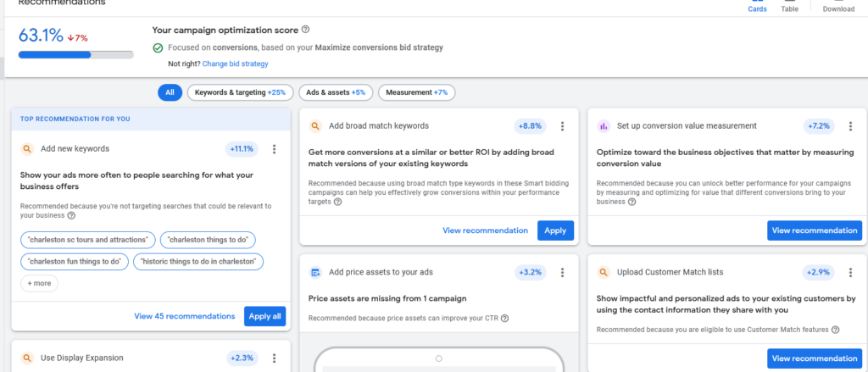Click optimization score progress bar
Screen dimensions: 868x372
click(x=75, y=55)
